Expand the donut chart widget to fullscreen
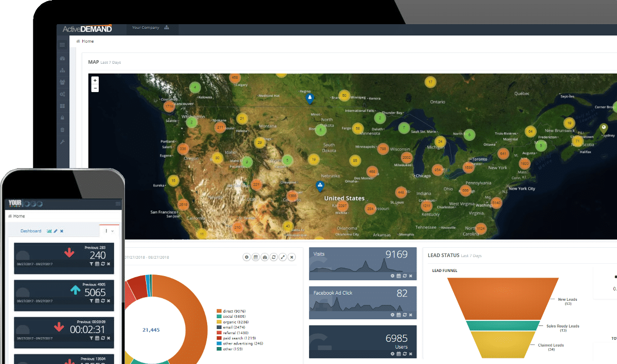The width and height of the screenshot is (617, 364). point(282,257)
